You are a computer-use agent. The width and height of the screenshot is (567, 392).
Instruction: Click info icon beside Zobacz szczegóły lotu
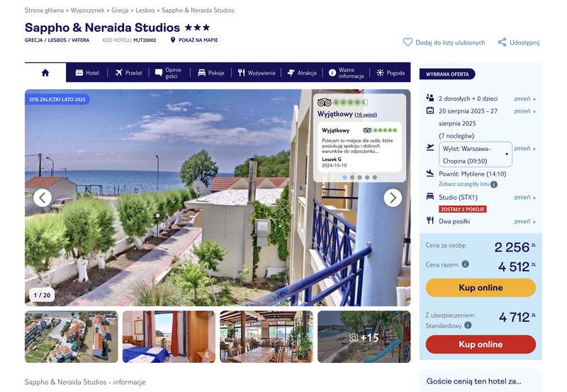(494, 184)
